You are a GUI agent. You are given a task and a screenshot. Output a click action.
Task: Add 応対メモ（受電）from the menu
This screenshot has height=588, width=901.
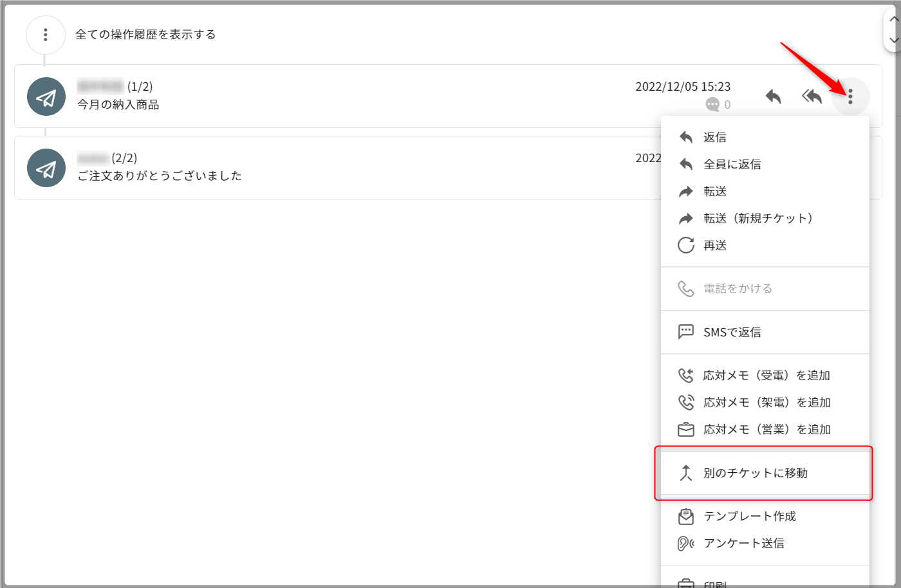click(x=766, y=375)
